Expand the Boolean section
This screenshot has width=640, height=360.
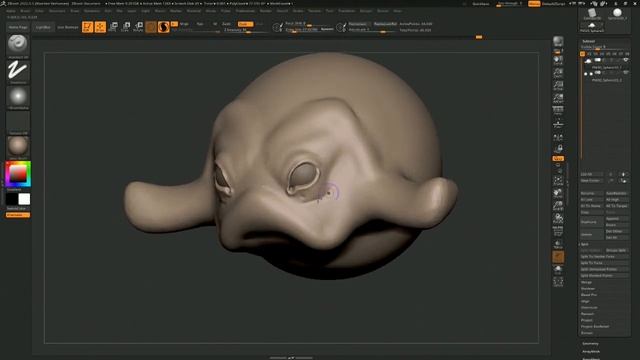pyautogui.click(x=588, y=289)
